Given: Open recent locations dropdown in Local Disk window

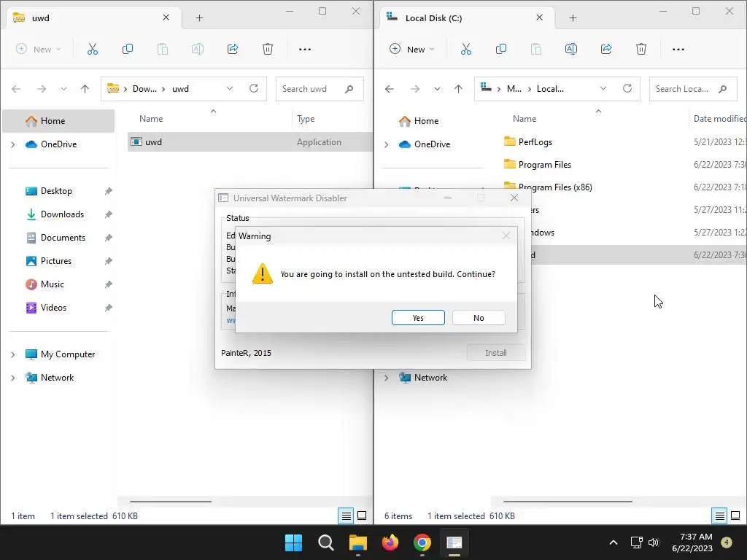Looking at the screenshot, I should pos(437,89).
